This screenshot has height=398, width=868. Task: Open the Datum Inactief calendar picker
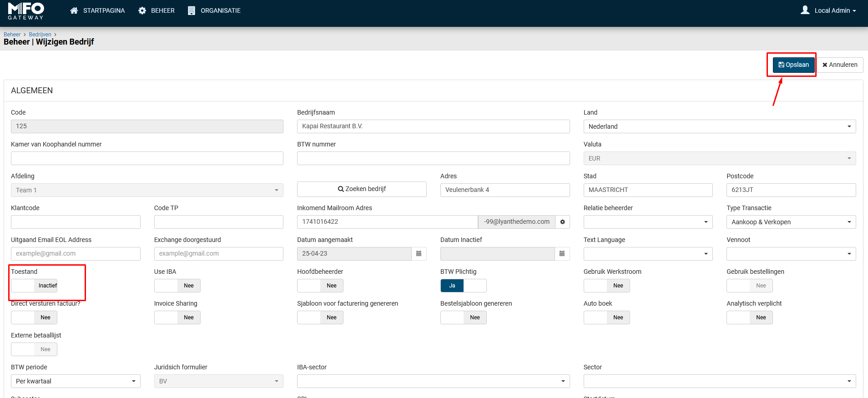562,254
